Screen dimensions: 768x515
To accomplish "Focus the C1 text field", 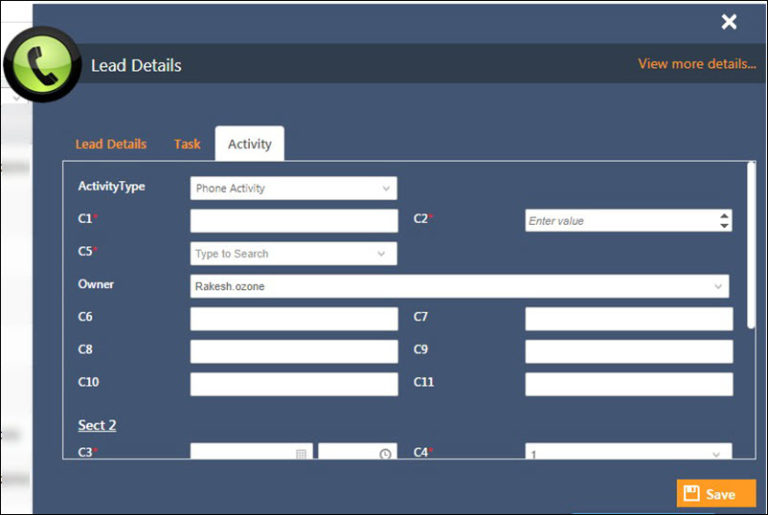I will pyautogui.click(x=293, y=221).
